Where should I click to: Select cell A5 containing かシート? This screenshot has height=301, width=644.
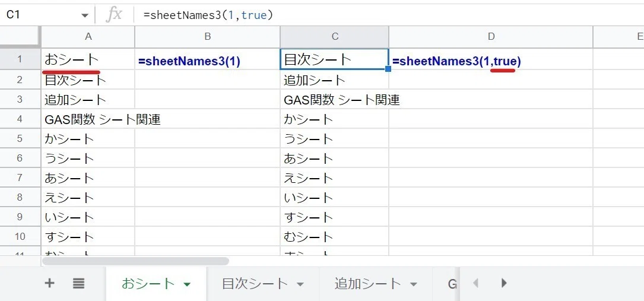(x=88, y=139)
